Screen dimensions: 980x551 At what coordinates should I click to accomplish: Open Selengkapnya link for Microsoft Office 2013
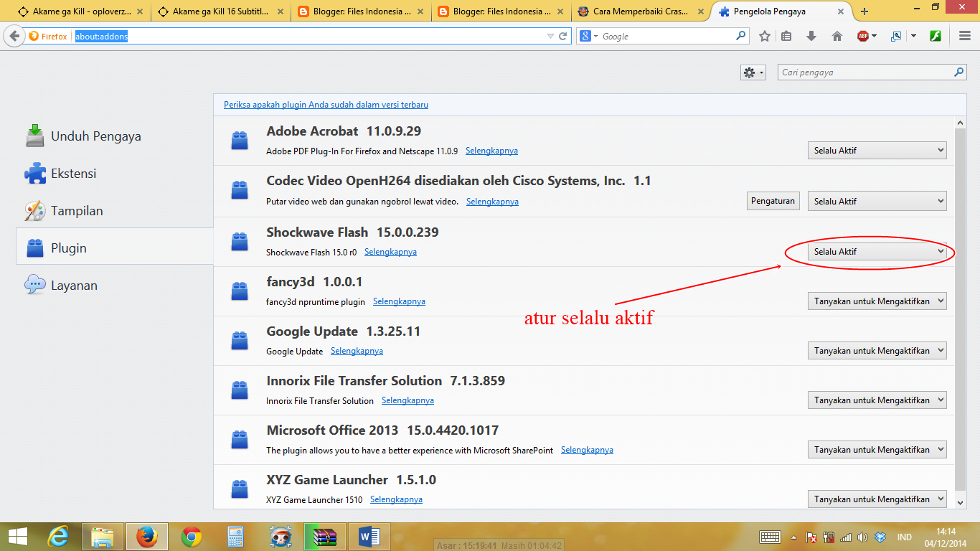point(587,450)
